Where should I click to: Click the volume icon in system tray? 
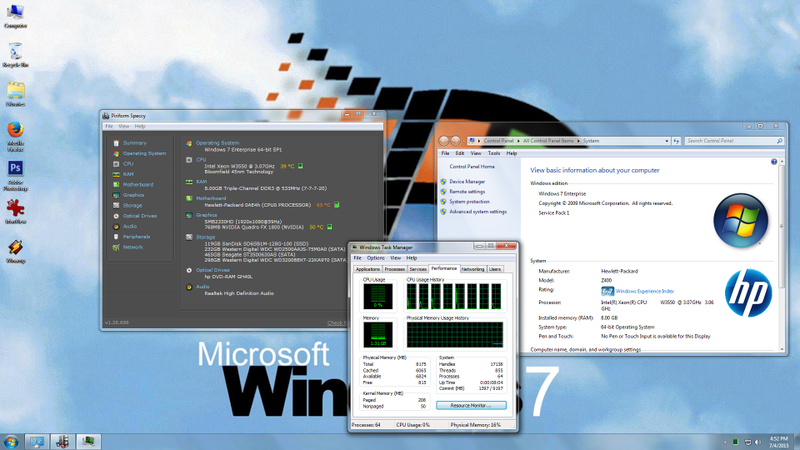758,442
